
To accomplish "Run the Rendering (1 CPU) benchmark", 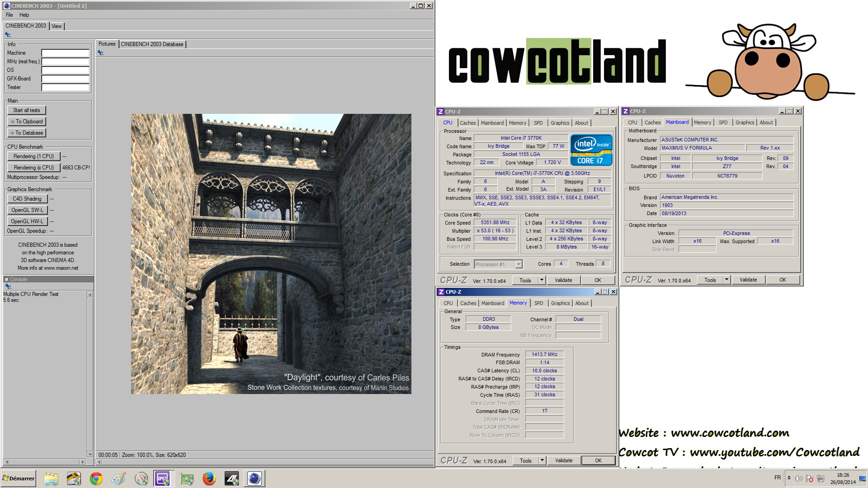I will (x=33, y=156).
